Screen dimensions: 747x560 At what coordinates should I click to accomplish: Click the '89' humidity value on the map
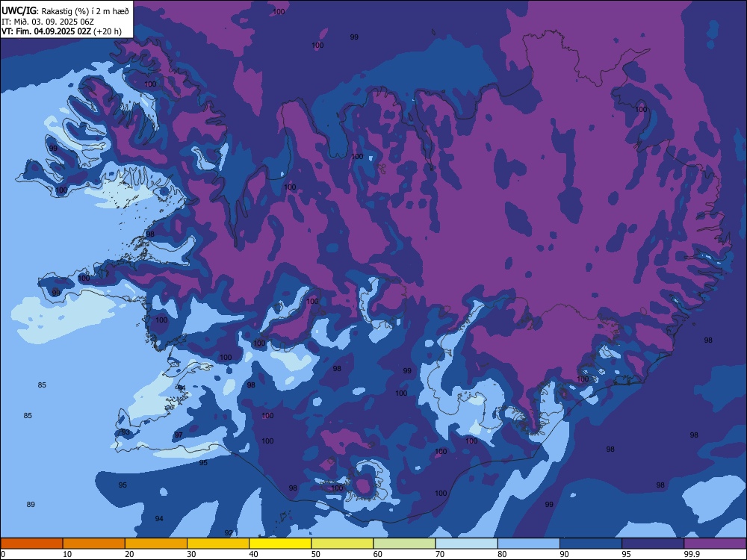click(x=31, y=504)
